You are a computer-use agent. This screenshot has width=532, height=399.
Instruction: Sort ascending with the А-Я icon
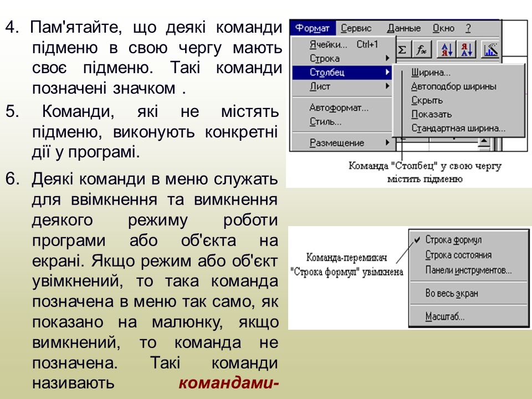(x=447, y=50)
